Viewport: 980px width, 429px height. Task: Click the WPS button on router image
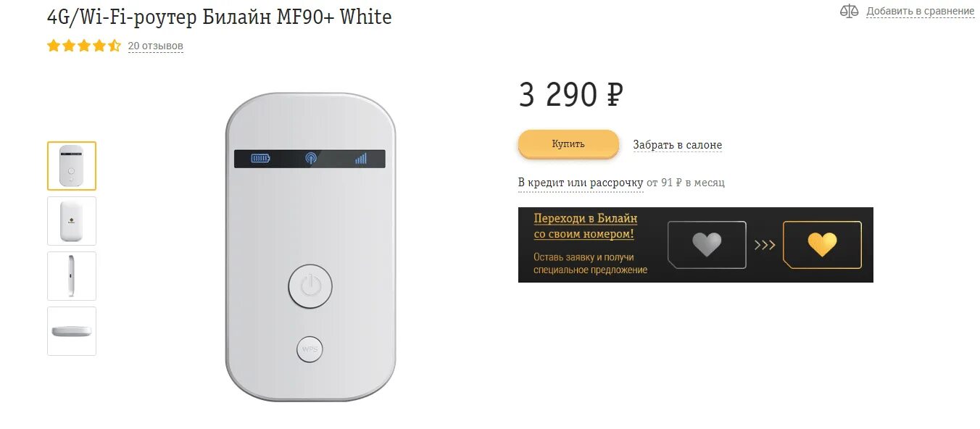coord(310,349)
